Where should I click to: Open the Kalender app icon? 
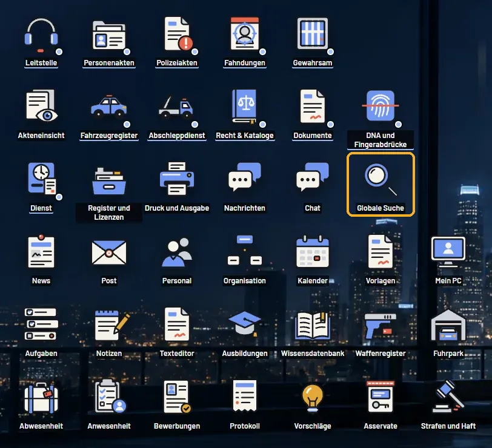click(x=313, y=251)
